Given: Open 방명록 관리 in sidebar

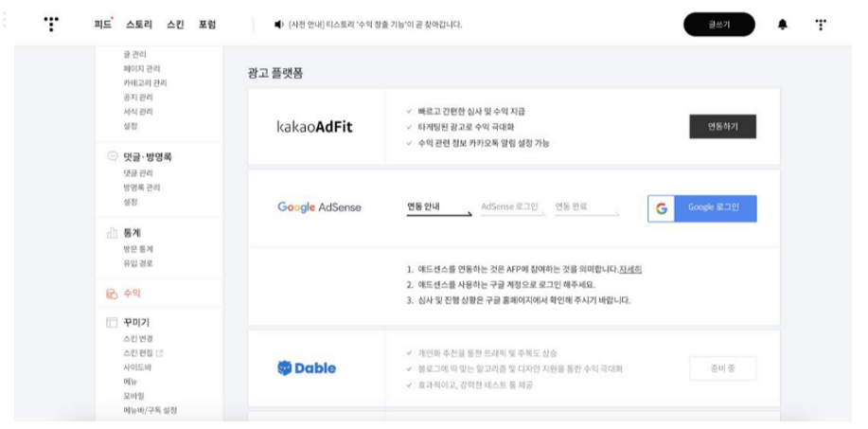Looking at the screenshot, I should [142, 188].
